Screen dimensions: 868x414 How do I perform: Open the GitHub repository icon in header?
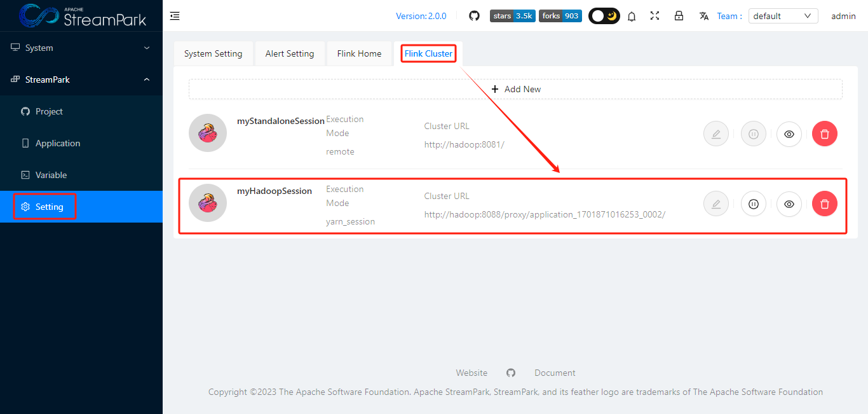click(x=474, y=15)
